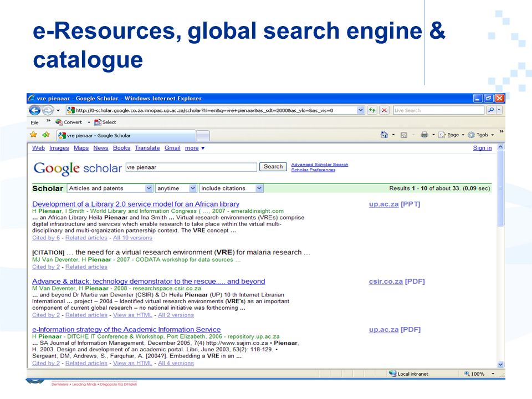Screen dimensions: 532x399
Task: Open the Maps link
Action: click(81, 148)
